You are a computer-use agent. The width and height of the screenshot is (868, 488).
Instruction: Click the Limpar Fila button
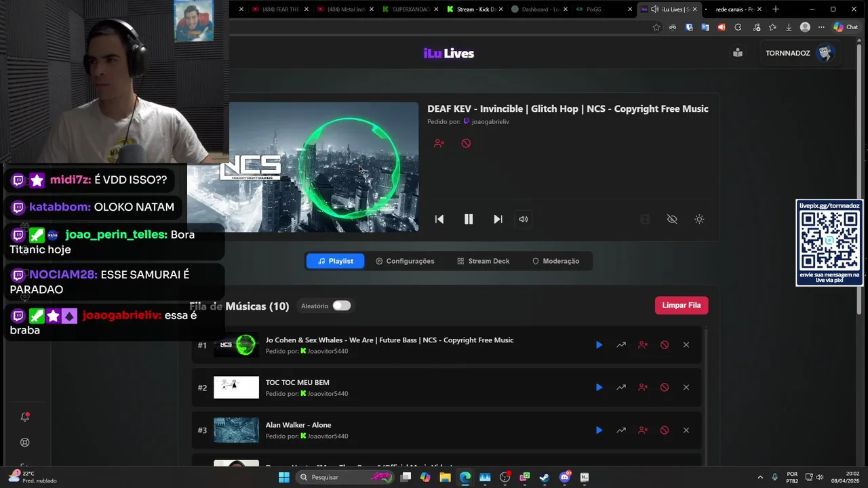[682, 305]
